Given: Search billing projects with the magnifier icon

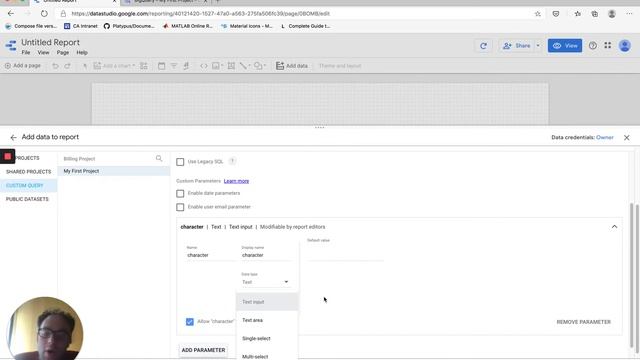Looking at the screenshot, I should pyautogui.click(x=159, y=158).
